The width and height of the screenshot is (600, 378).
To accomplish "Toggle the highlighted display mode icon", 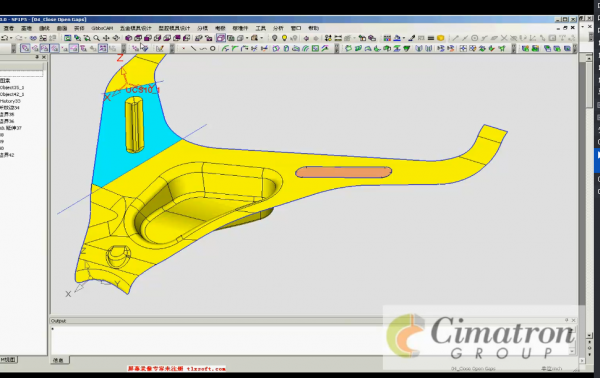I will tap(221, 38).
